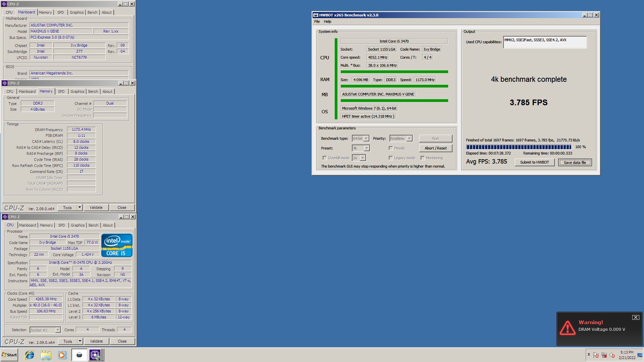Image resolution: width=644 pixels, height=362 pixels.
Task: Click the Core speed 4052.1 MHz field
Action: (378, 57)
